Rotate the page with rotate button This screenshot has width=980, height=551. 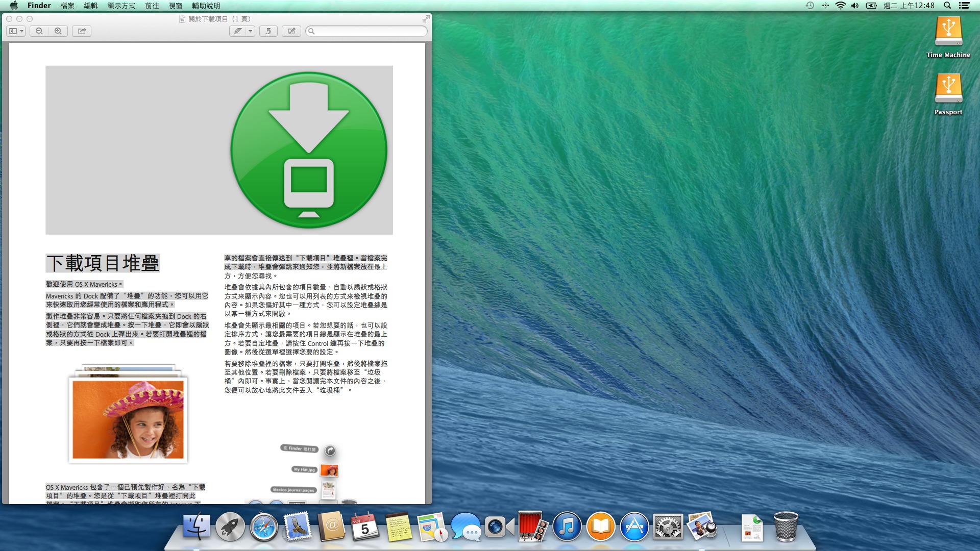268,31
